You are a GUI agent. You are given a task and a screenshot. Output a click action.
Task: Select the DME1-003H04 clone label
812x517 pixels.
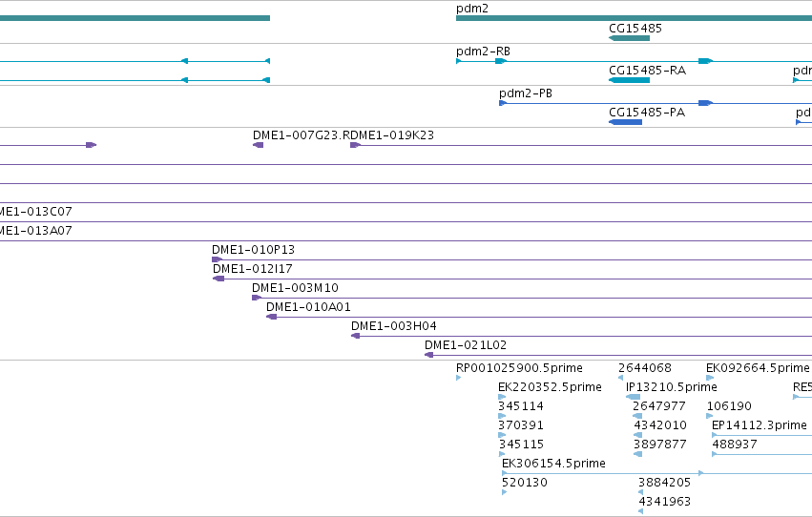pos(393,326)
